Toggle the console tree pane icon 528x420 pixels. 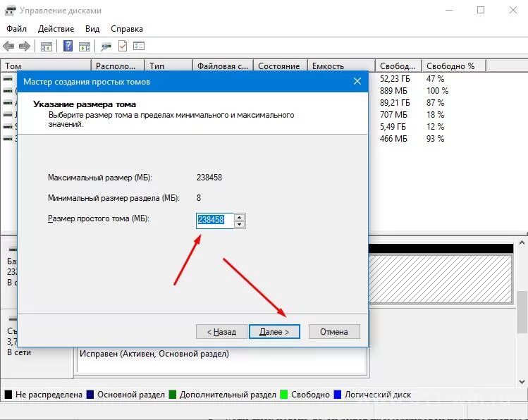(x=46, y=46)
